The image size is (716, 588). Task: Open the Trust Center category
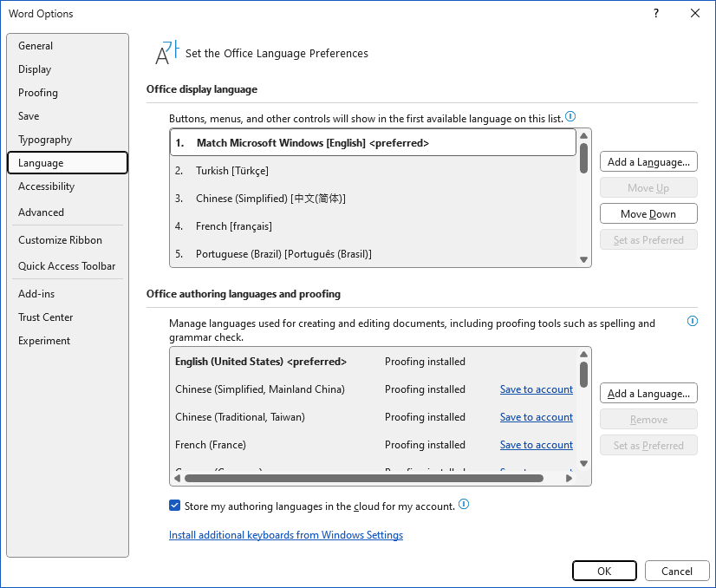click(x=68, y=317)
